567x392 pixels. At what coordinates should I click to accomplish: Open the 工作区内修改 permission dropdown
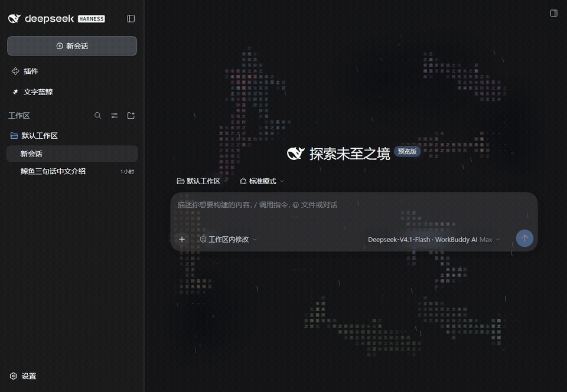pyautogui.click(x=228, y=240)
